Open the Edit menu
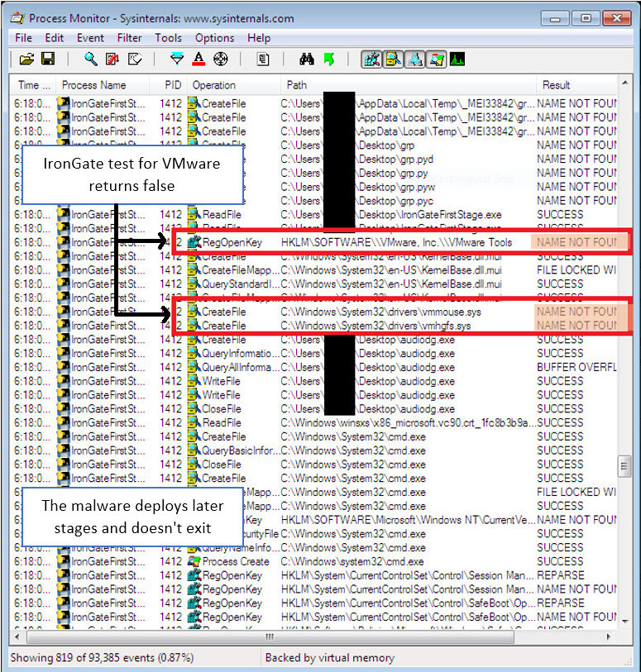The height and width of the screenshot is (672, 641). (x=55, y=38)
